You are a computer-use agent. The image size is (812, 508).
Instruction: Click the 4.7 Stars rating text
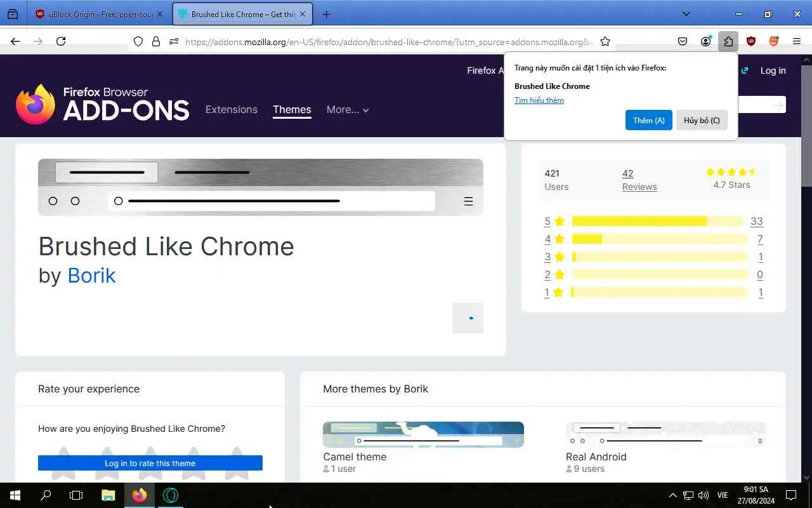point(731,185)
